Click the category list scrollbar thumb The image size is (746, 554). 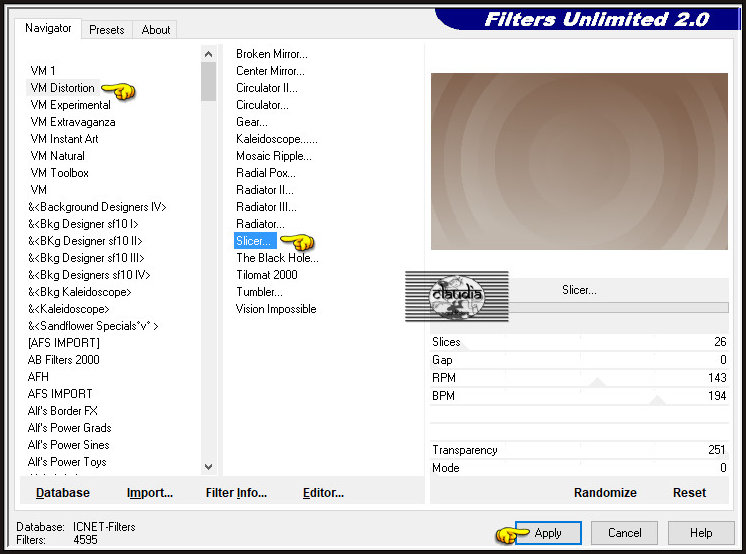[x=208, y=81]
